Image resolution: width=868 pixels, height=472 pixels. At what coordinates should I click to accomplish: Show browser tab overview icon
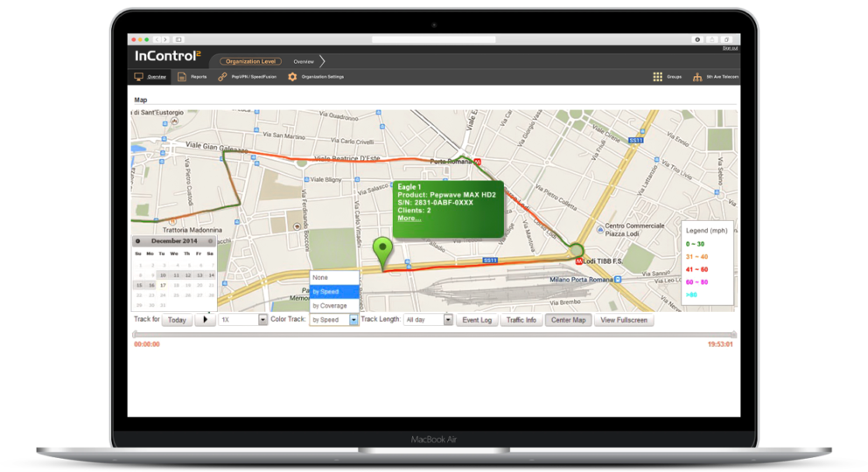[x=727, y=40]
